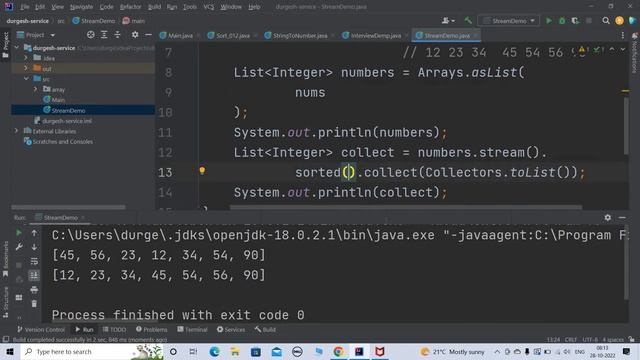The image size is (640, 360).
Task: Open the VCS menu
Action: [209, 7]
